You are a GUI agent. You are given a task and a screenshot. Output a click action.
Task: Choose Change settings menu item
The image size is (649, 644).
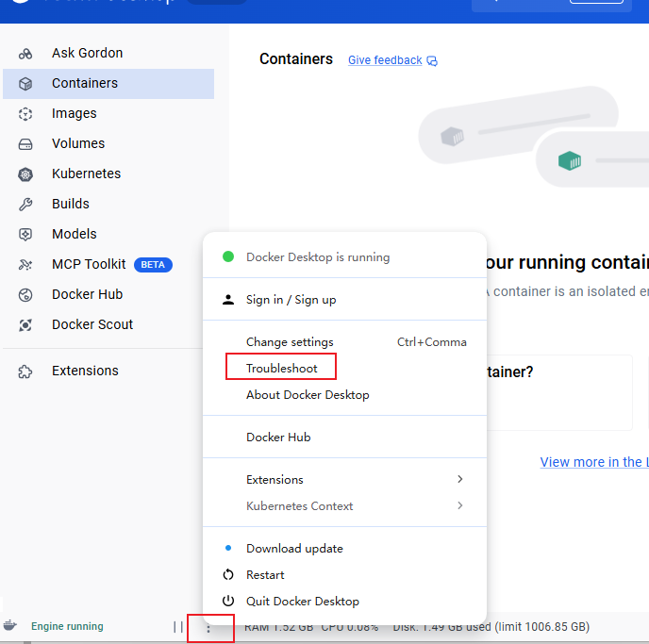[344, 342]
